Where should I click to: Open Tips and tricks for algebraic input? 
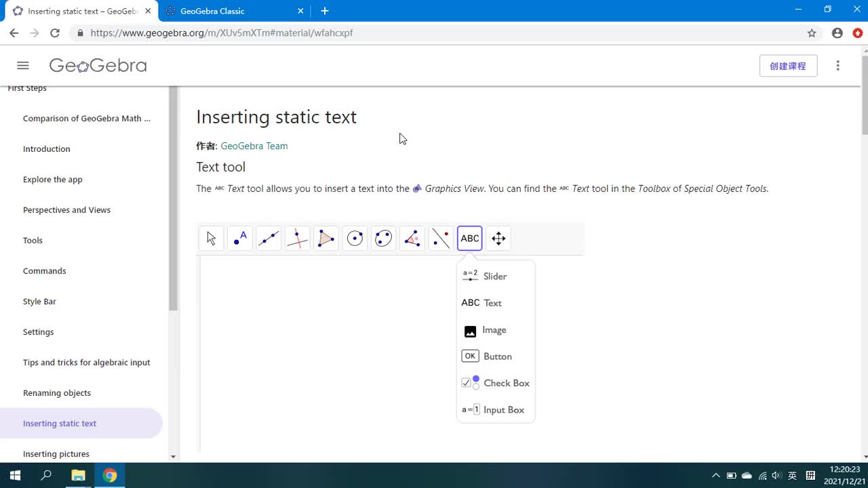87,363
